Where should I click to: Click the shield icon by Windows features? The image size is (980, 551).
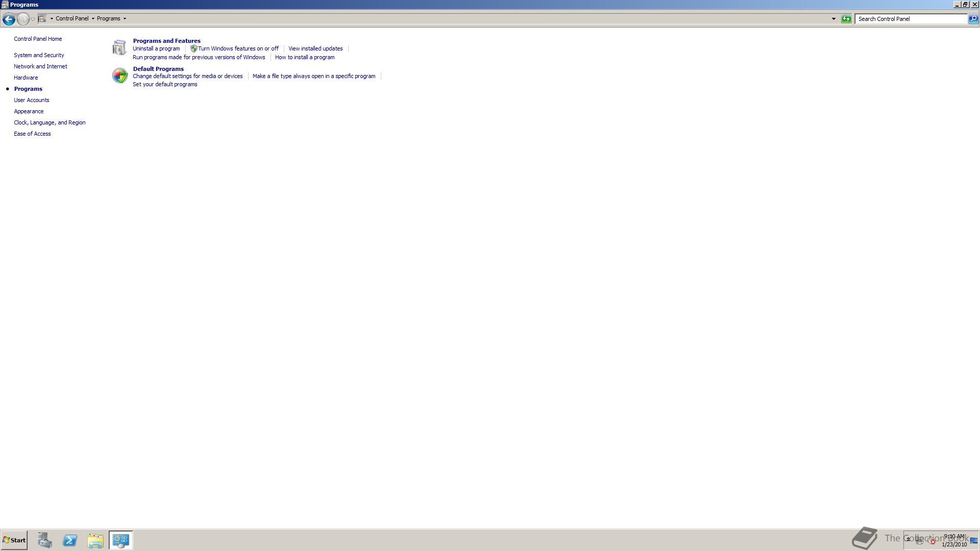(193, 48)
